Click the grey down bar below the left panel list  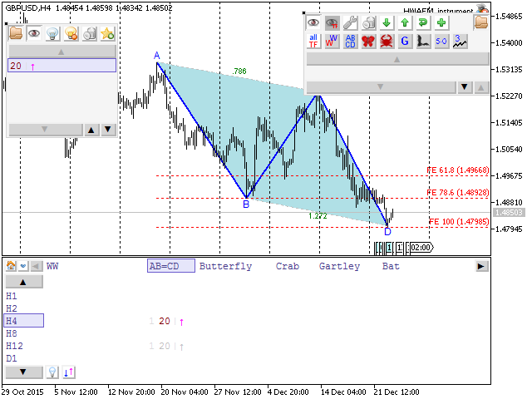[45, 130]
